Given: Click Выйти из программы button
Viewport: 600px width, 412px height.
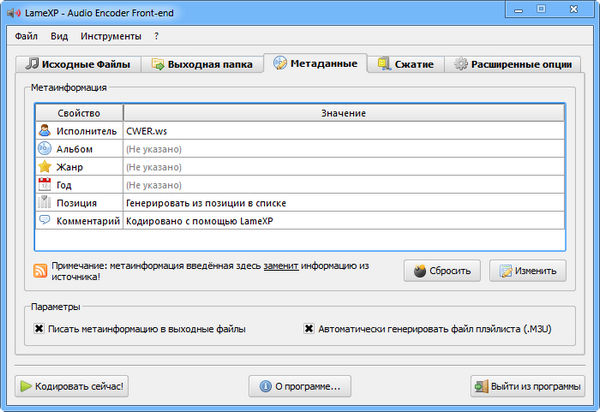Looking at the screenshot, I should coord(528,386).
